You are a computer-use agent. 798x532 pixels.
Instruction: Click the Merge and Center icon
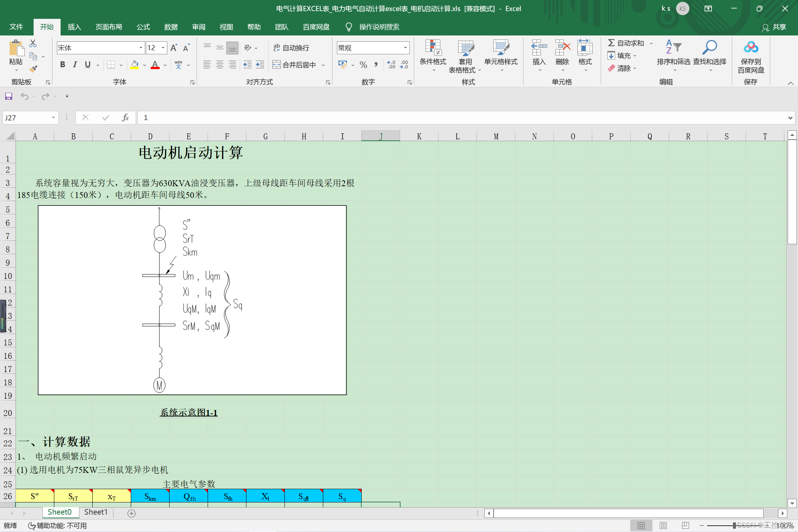[x=276, y=65]
